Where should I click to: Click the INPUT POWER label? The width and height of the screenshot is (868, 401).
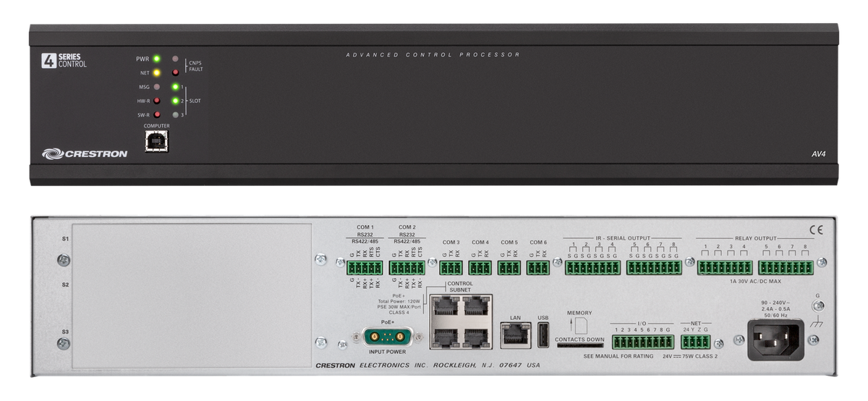tap(387, 352)
